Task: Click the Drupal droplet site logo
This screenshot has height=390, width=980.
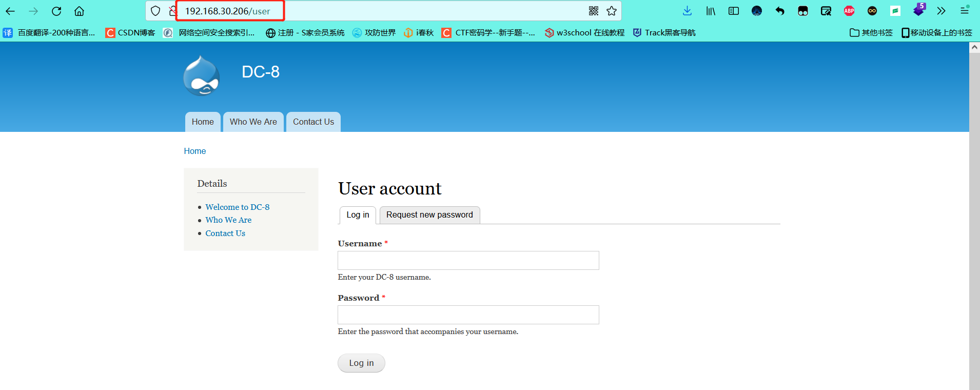Action: (x=202, y=76)
